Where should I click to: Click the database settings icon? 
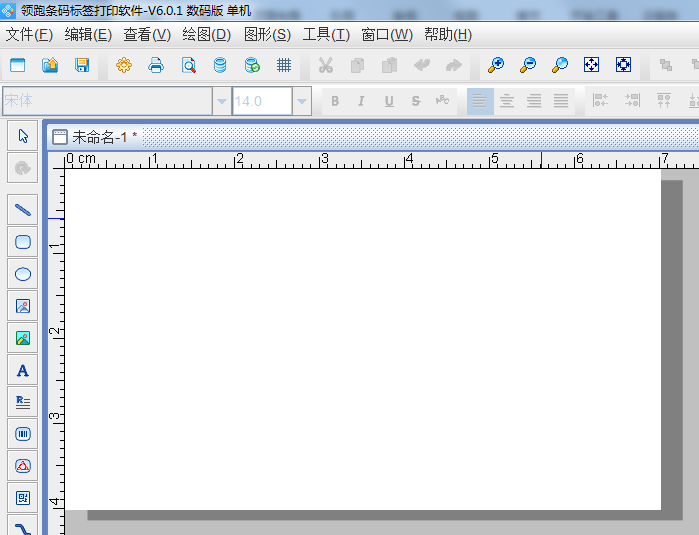tap(220, 65)
